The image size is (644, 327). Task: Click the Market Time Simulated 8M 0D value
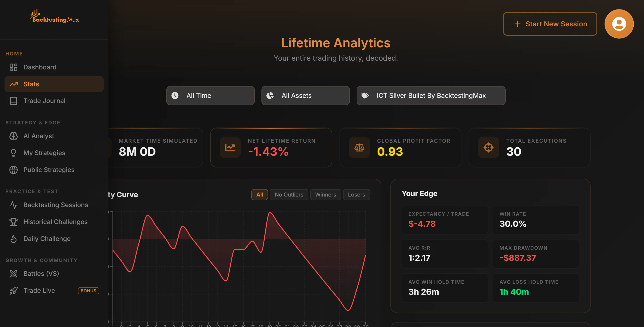click(137, 152)
